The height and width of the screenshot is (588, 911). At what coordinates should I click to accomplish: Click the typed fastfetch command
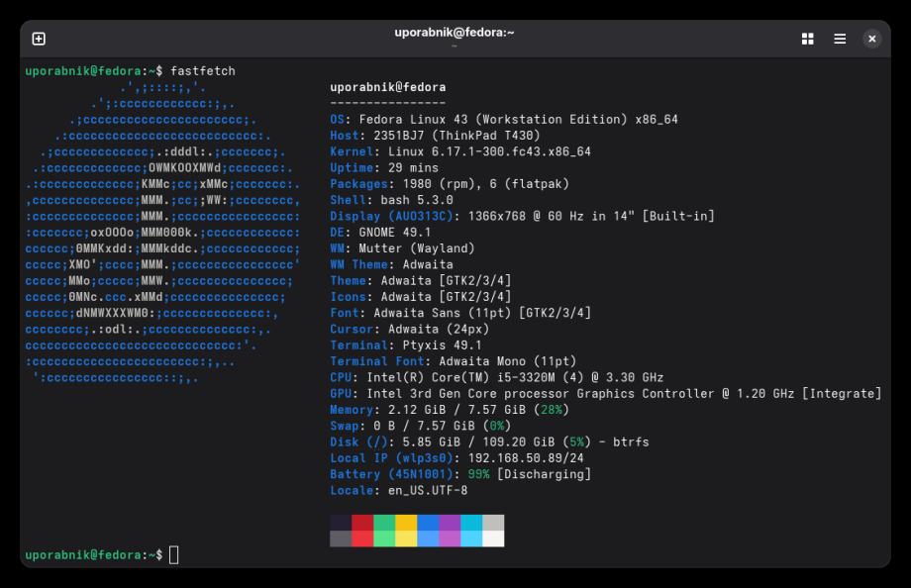203,71
